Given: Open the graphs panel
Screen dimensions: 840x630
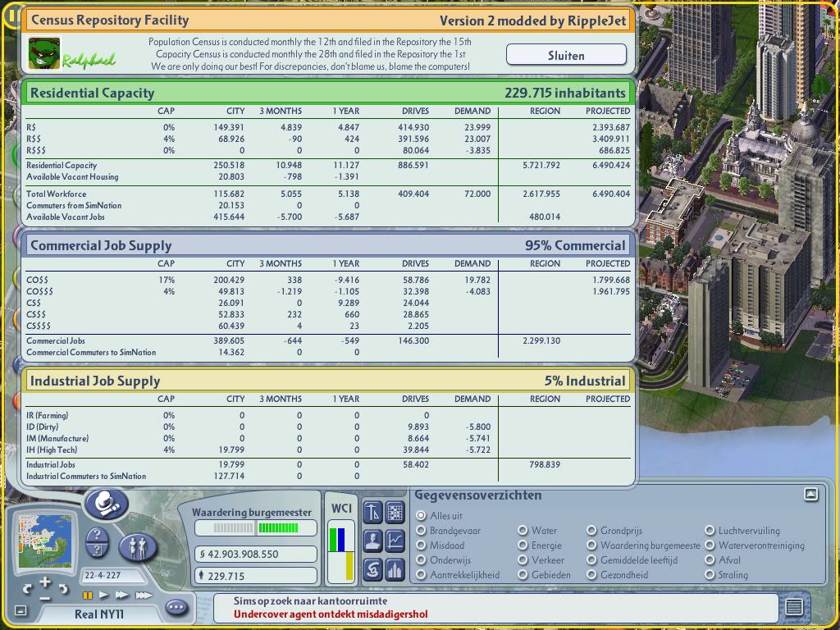Looking at the screenshot, I should 395,541.
